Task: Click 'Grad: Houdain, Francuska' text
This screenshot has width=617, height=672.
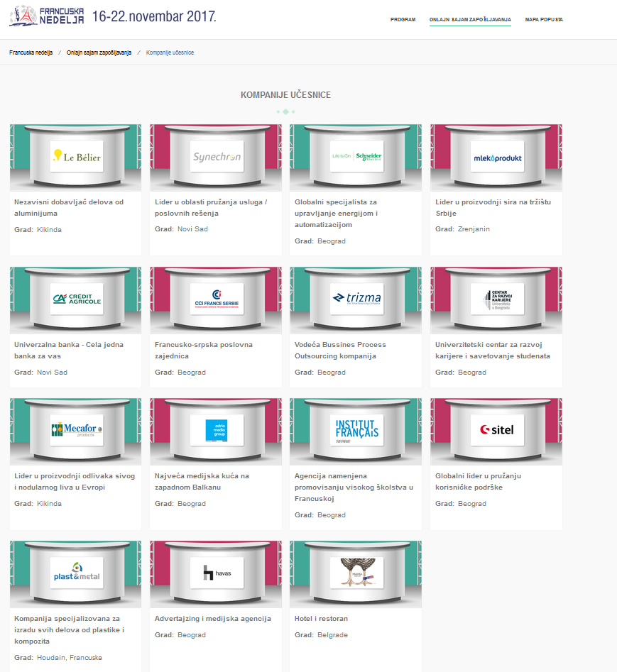Action: [58, 657]
